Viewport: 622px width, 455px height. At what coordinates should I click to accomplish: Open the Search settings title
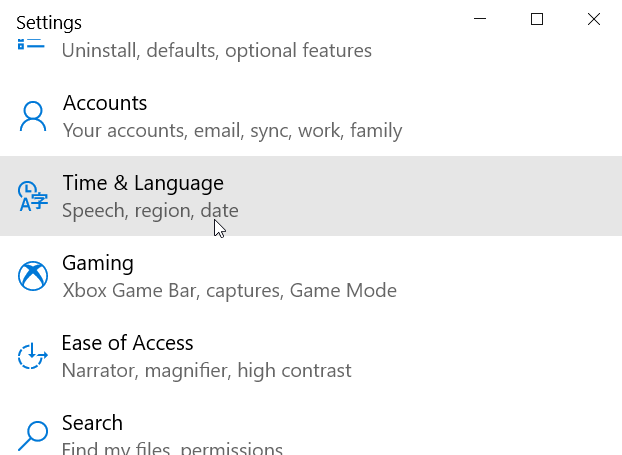click(92, 423)
